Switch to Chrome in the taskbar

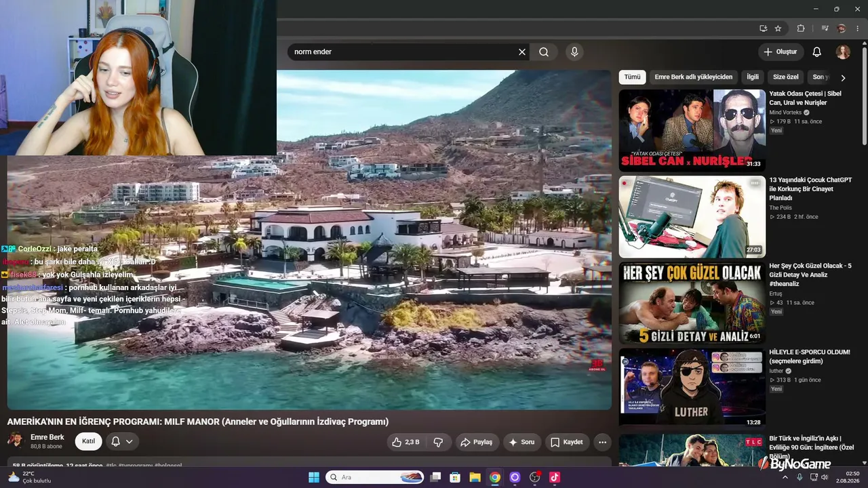coord(495,477)
